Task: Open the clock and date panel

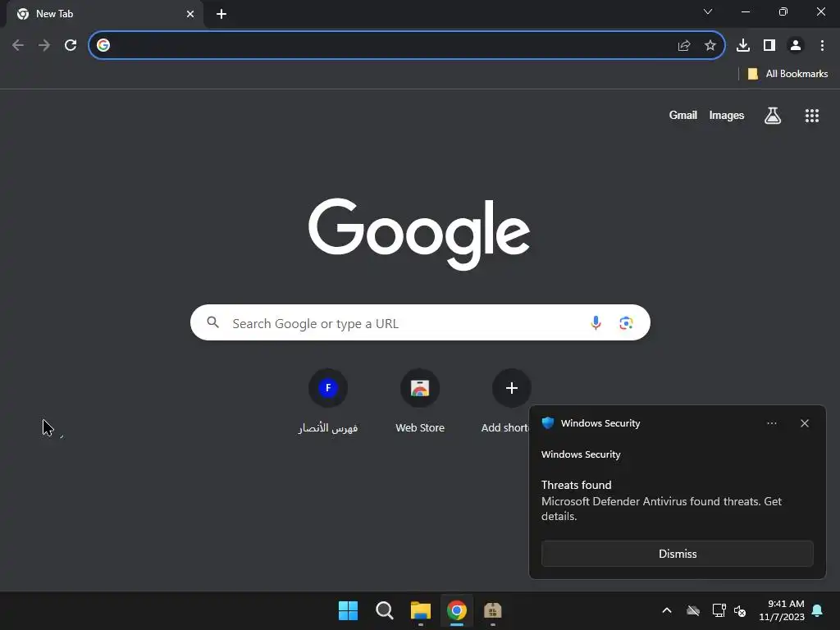Action: point(782,610)
